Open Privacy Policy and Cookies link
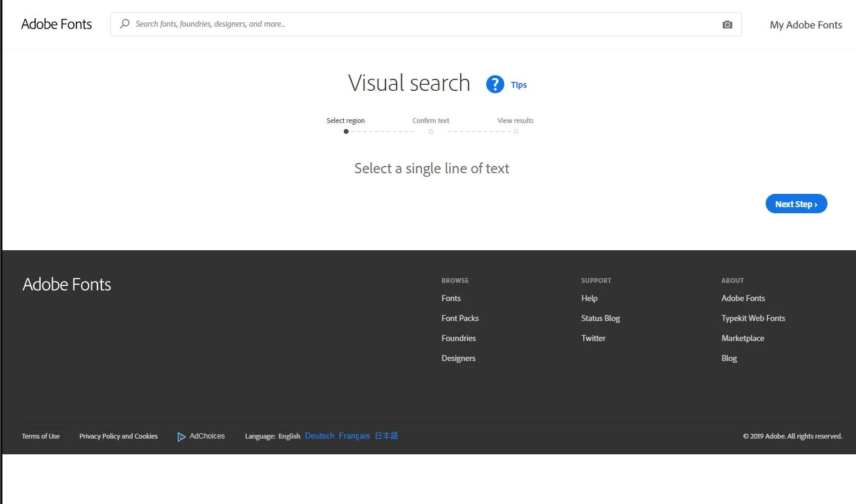This screenshot has height=504, width=856. [x=118, y=436]
